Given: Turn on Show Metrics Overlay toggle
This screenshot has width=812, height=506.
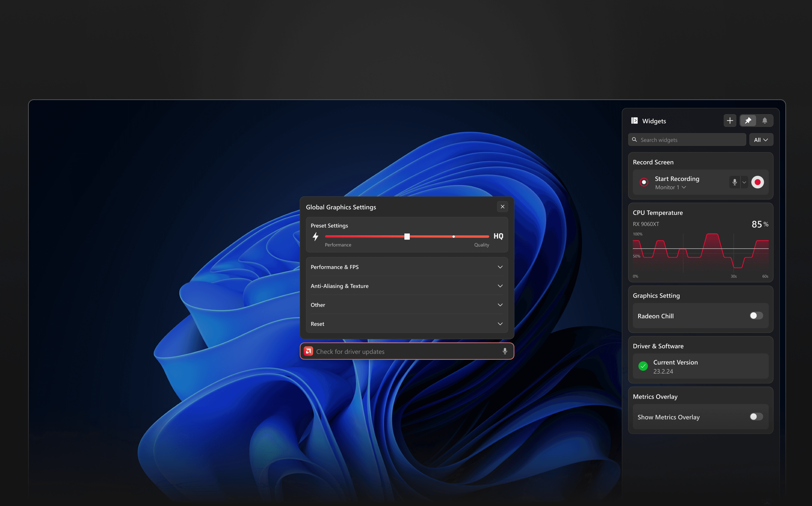Looking at the screenshot, I should (x=756, y=417).
